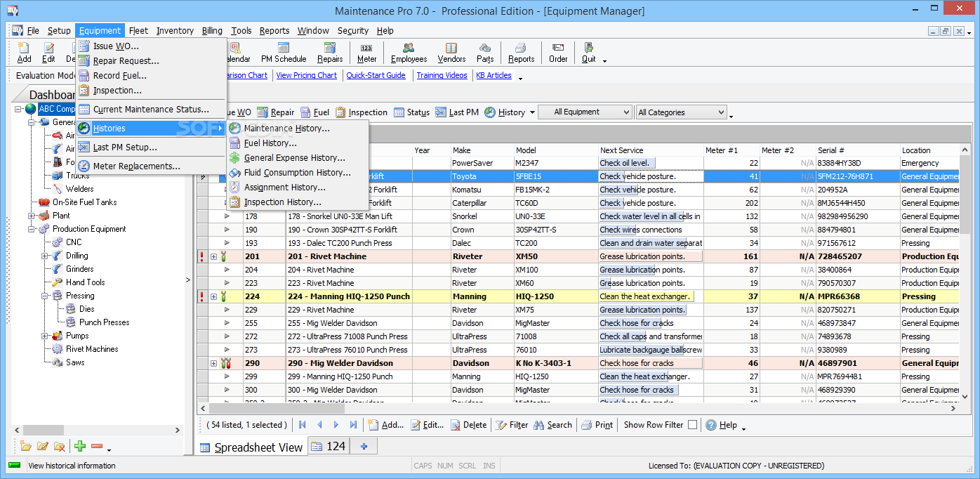The width and height of the screenshot is (980, 479).
Task: Click the Edit toolbar icon
Action: pyautogui.click(x=48, y=53)
